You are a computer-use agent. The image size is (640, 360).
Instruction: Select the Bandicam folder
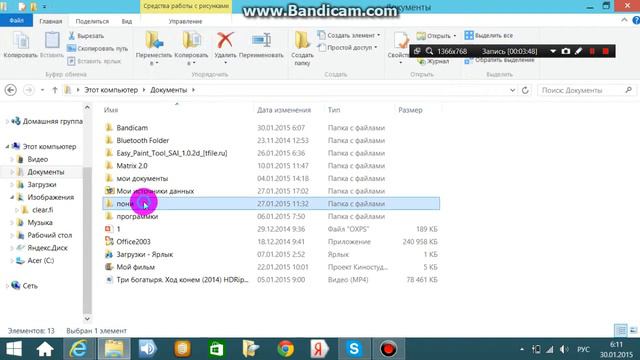[271, 128]
